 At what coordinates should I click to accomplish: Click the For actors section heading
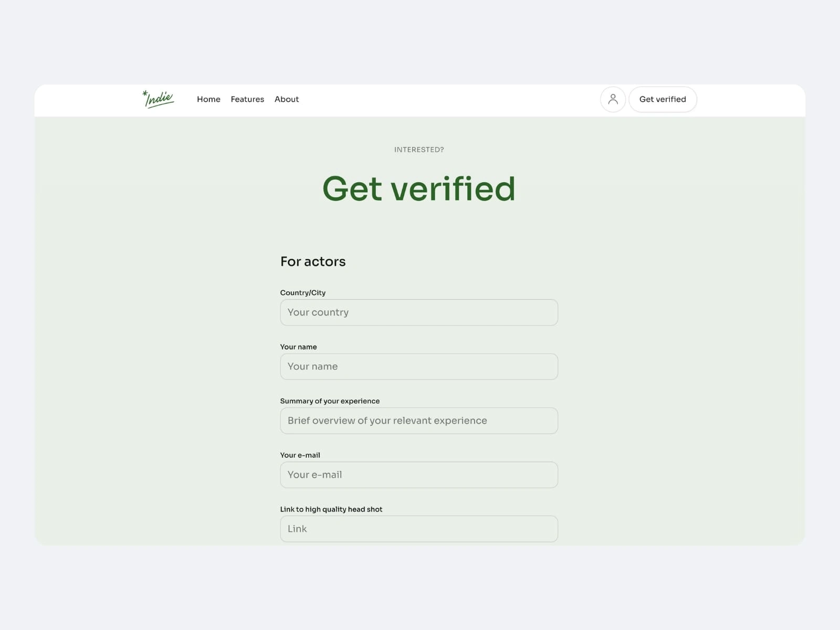[313, 261]
